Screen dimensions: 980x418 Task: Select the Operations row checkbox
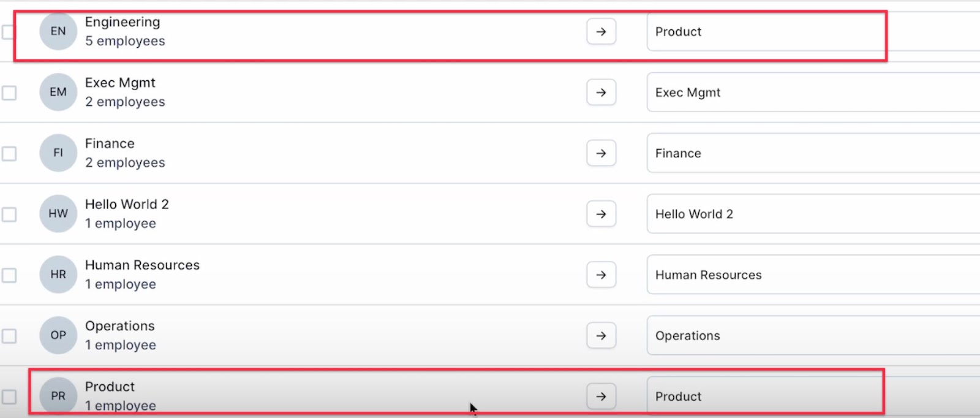9,336
